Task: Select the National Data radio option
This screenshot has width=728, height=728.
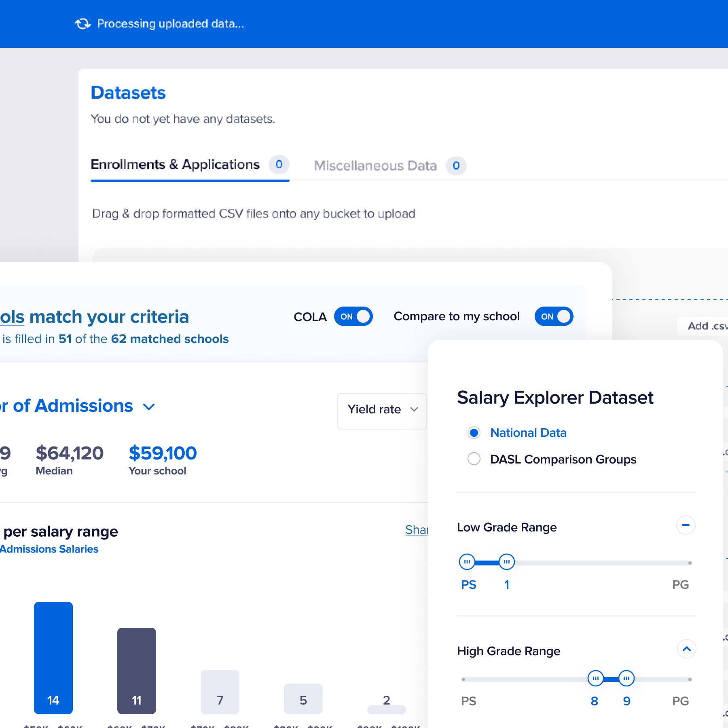Action: coord(474,433)
